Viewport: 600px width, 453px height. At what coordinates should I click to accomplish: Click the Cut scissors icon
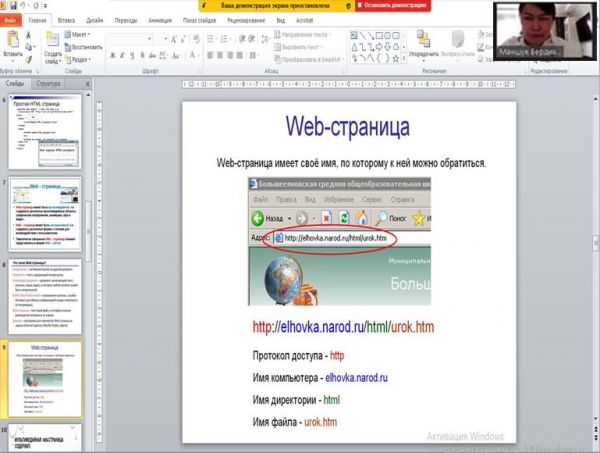pyautogui.click(x=30, y=33)
